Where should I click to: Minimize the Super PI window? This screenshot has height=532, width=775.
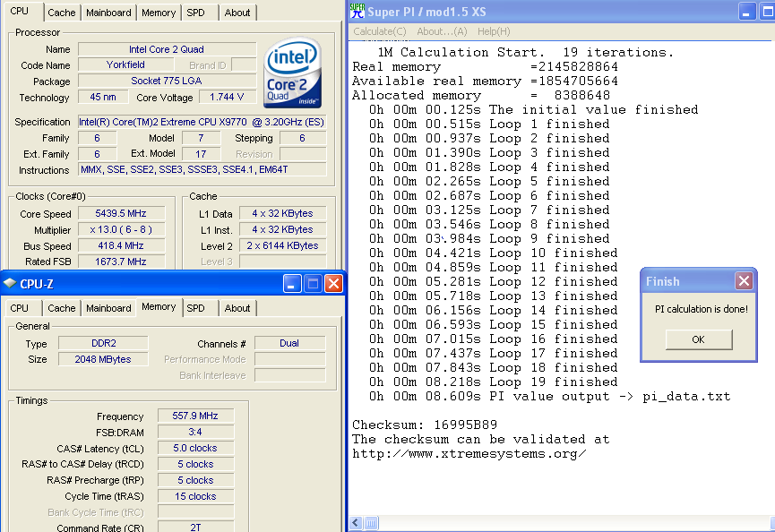tap(747, 11)
